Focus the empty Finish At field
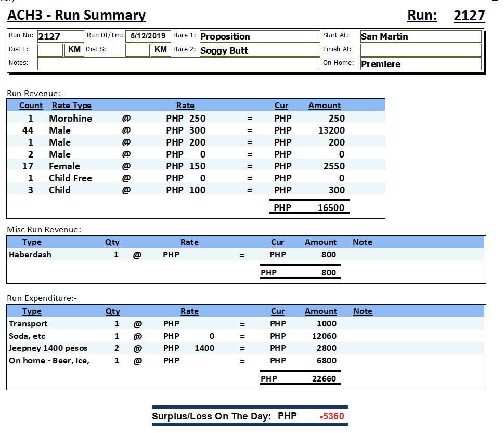Viewport: 504px width, 433px height. [x=420, y=50]
